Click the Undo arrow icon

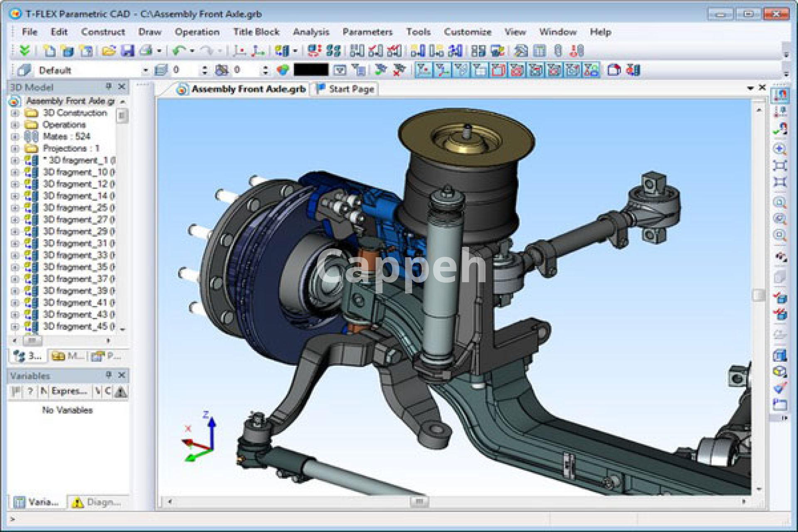(179, 51)
